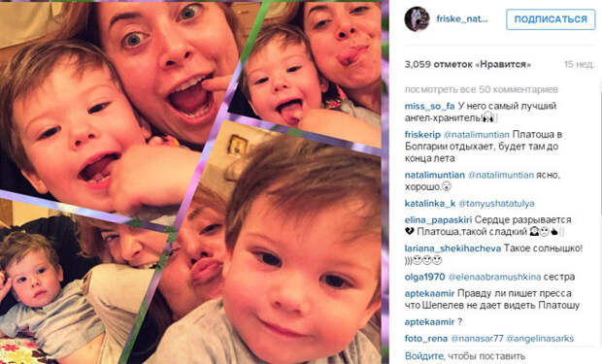
Task: Click the friske_nat username link
Action: click(462, 19)
